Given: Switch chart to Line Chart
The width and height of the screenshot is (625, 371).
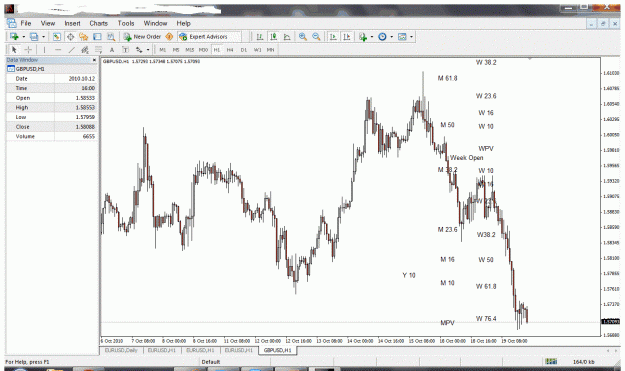Looking at the screenshot, I should [x=287, y=37].
